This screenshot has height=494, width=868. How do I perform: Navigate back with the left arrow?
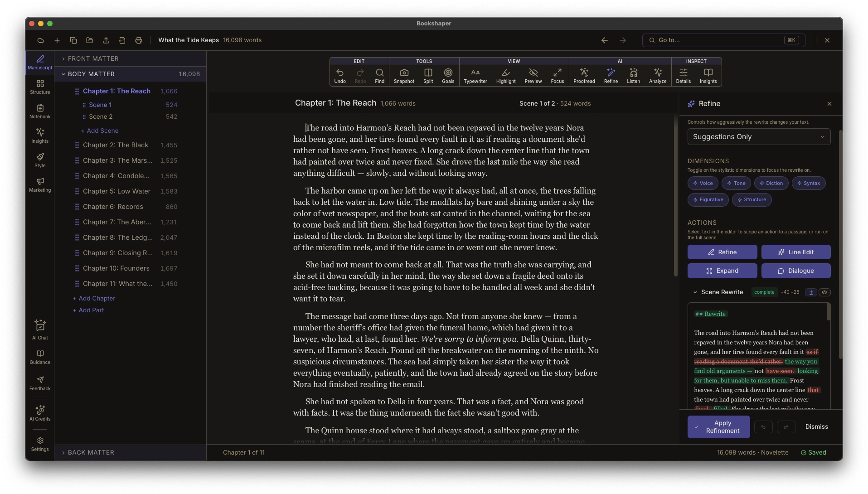(x=605, y=40)
